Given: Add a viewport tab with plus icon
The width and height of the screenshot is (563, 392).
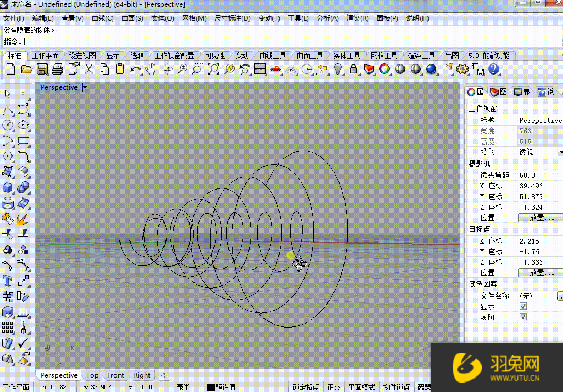Looking at the screenshot, I should click(164, 375).
